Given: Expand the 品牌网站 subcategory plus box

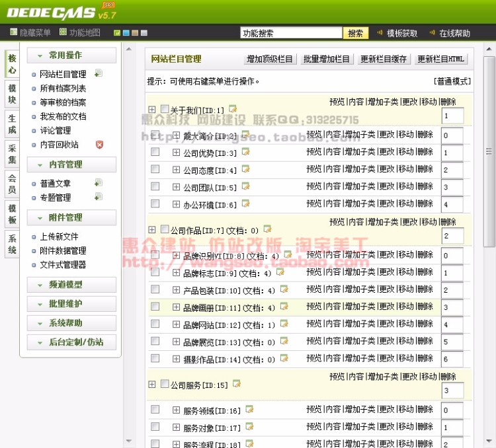Looking at the screenshot, I should [176, 324].
